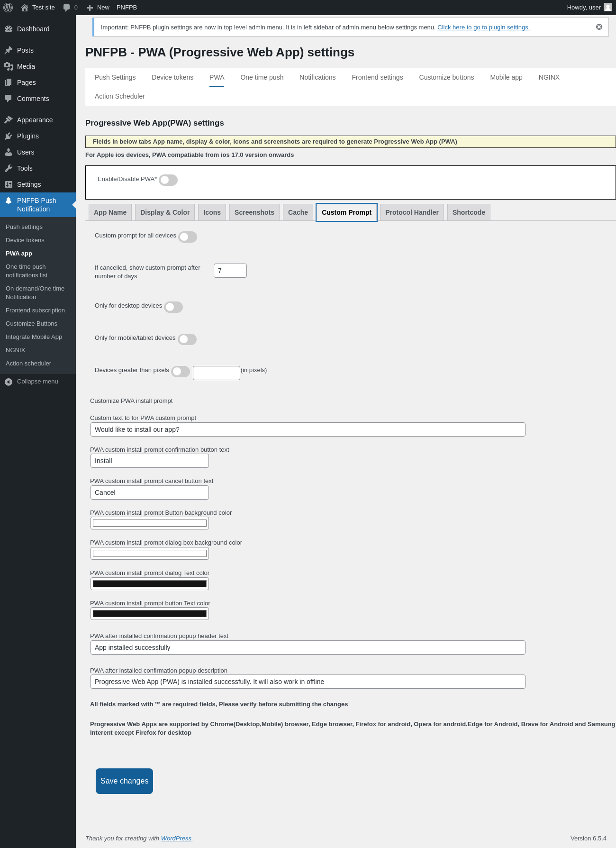This screenshot has width=616, height=848.
Task: Click the popup description text field
Action: tap(308, 682)
